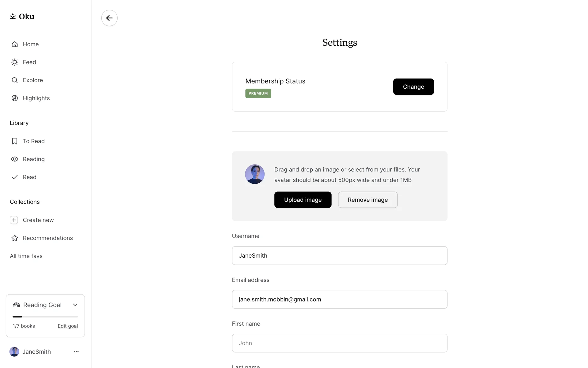This screenshot has width=588, height=368.
Task: Click the Edit goal link
Action: tap(68, 326)
